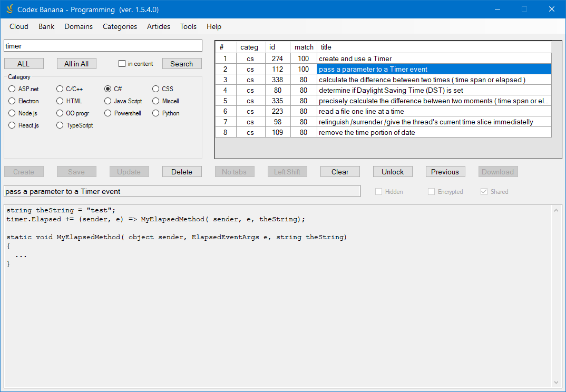
Task: Click the Codex Banana app icon
Action: click(x=9, y=9)
